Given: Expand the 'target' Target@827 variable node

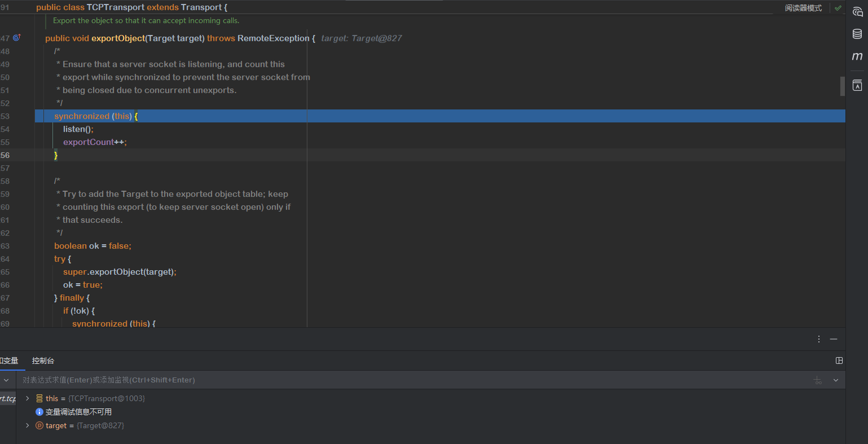Looking at the screenshot, I should pos(27,425).
